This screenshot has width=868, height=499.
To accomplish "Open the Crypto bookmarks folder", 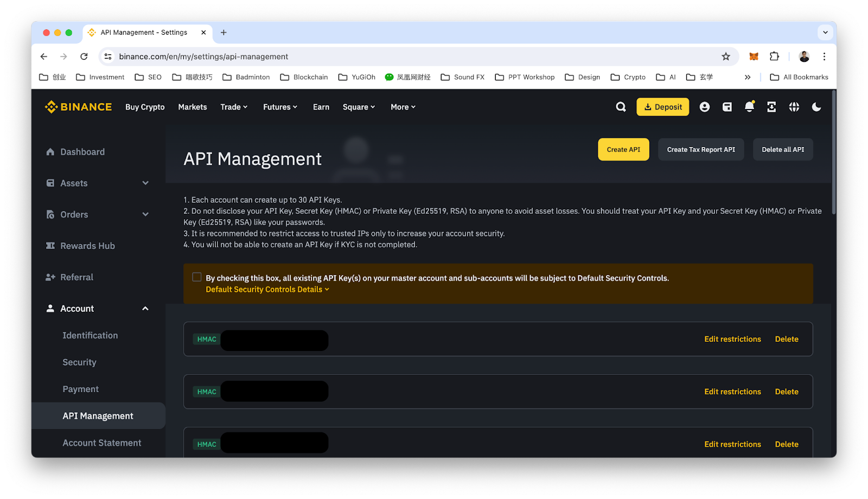I will 628,77.
